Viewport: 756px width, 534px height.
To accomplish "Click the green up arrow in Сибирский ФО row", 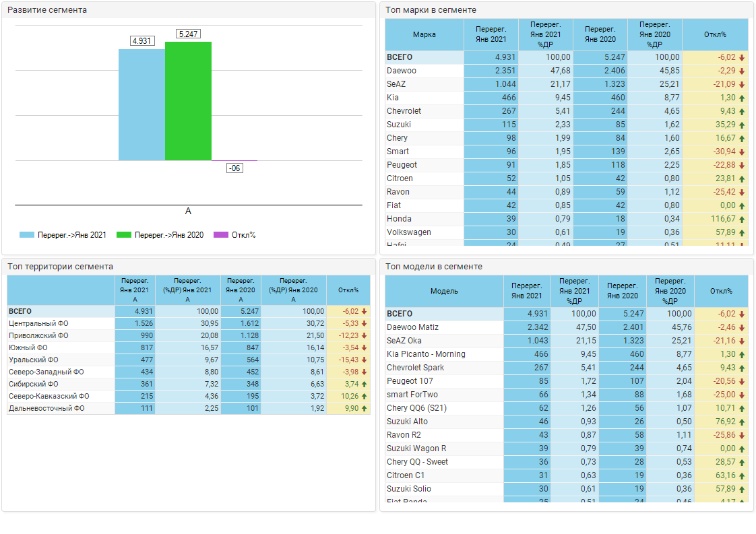I will pos(364,384).
